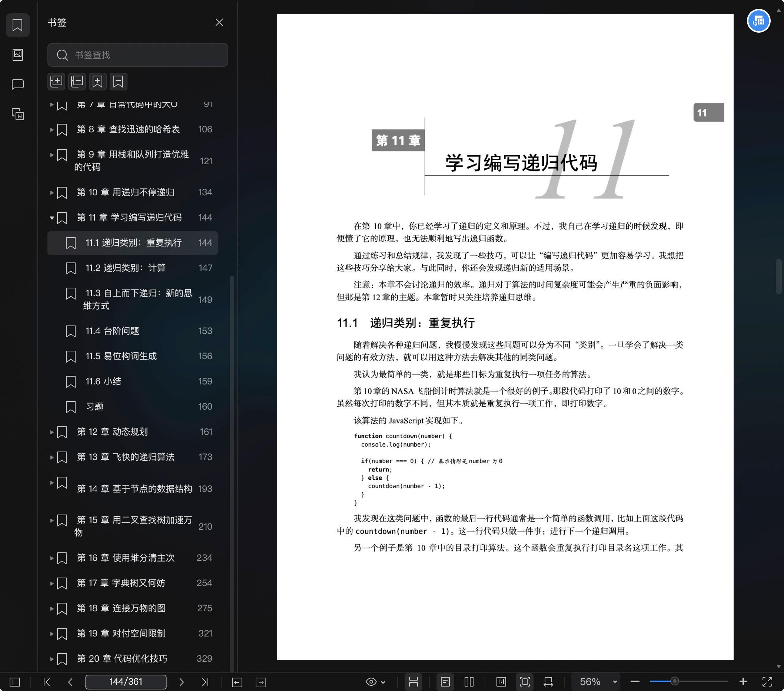This screenshot has width=784, height=691.
Task: Expand chapter 18 连接万物的图 bookmark
Action: tap(52, 608)
